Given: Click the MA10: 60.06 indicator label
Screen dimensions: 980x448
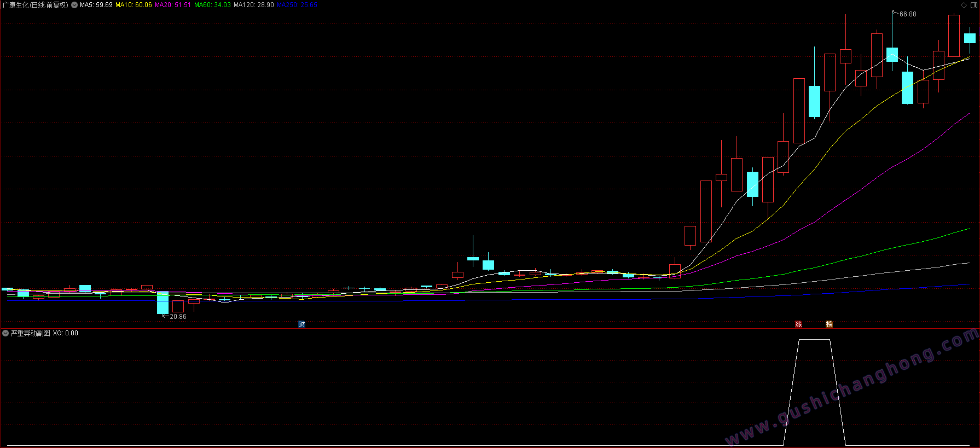Looking at the screenshot, I should coord(134,5).
